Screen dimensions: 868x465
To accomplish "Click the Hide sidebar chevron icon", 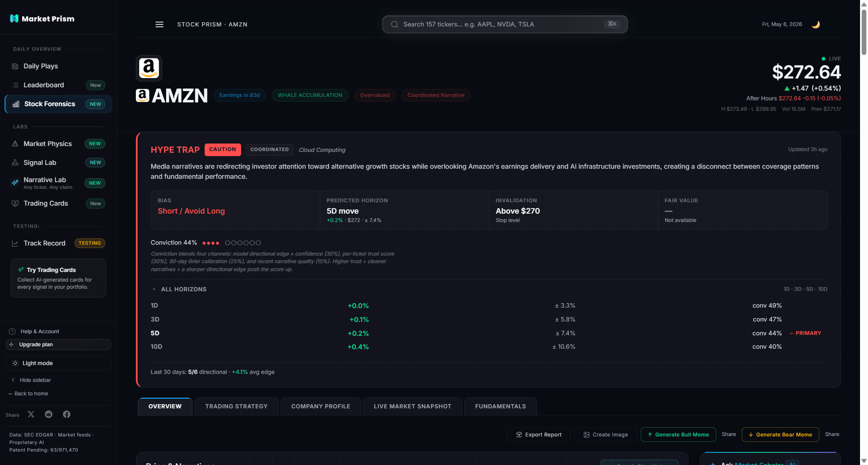I will 13,380.
